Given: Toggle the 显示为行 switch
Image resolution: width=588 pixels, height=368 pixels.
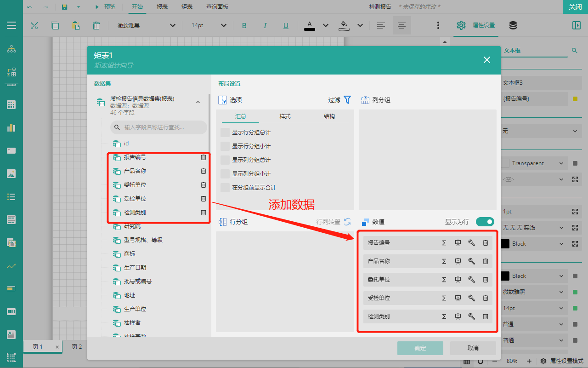Looking at the screenshot, I should [485, 222].
